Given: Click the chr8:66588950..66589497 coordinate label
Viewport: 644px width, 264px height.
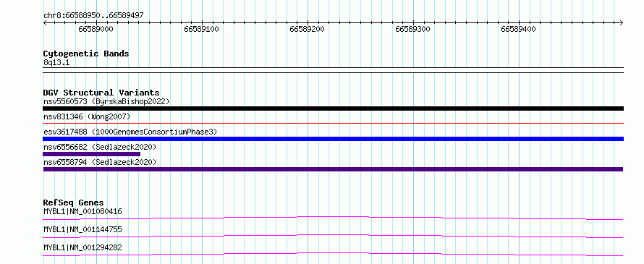Looking at the screenshot, I should point(93,16).
